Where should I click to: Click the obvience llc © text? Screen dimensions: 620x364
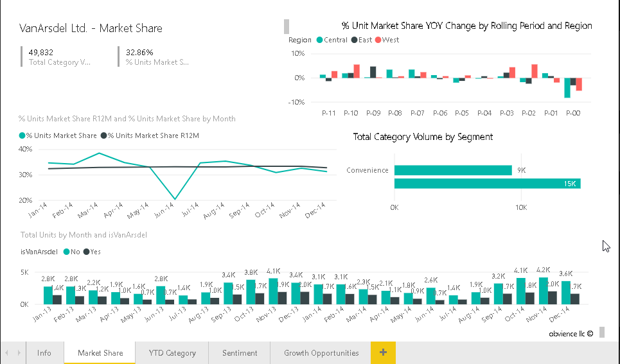(x=571, y=334)
